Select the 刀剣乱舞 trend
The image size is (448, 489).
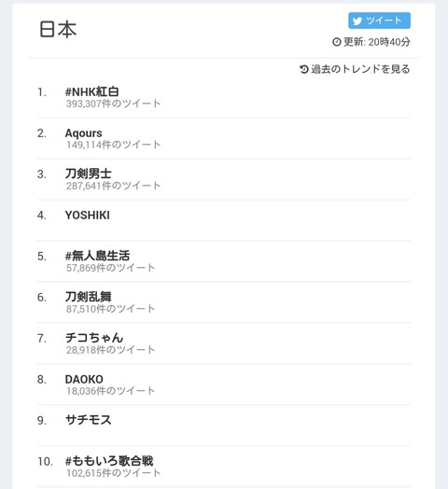pyautogui.click(x=89, y=297)
